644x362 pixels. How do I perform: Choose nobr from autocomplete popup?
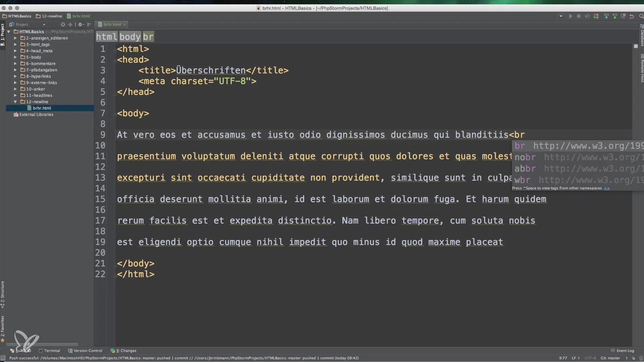coord(578,157)
